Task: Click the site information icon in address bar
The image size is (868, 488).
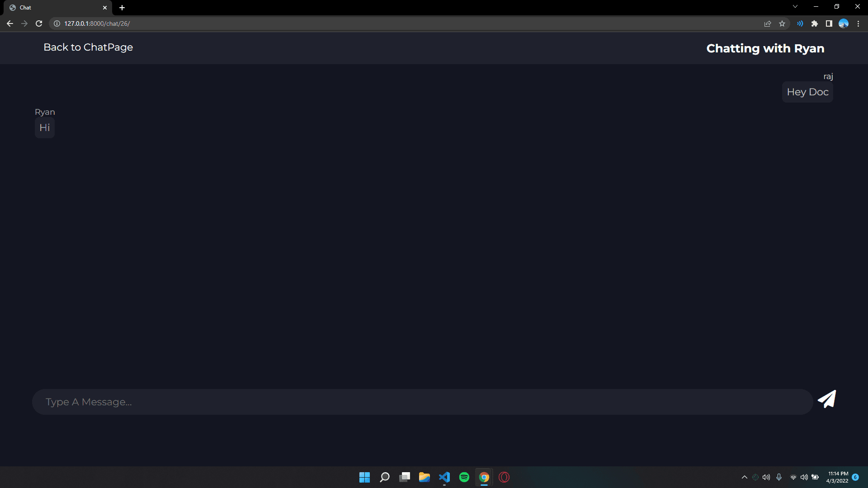Action: (x=57, y=23)
